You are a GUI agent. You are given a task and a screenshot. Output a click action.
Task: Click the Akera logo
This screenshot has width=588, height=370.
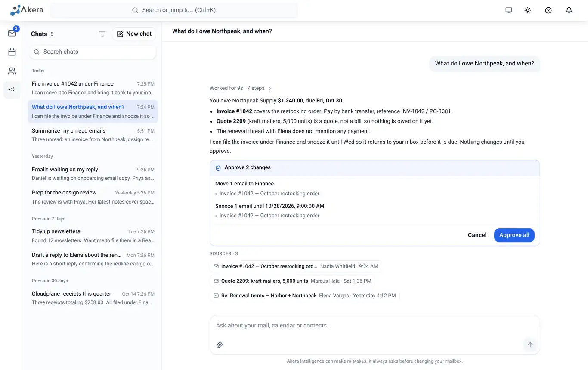27,10
